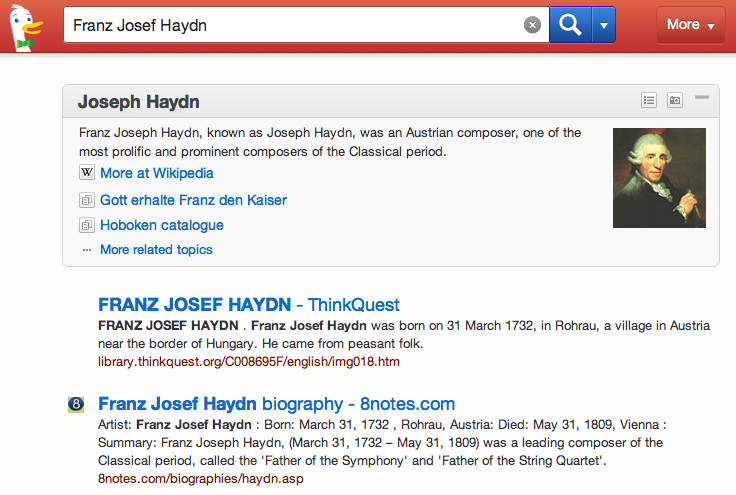The image size is (736, 495).
Task: Open the More menu
Action: pos(690,25)
